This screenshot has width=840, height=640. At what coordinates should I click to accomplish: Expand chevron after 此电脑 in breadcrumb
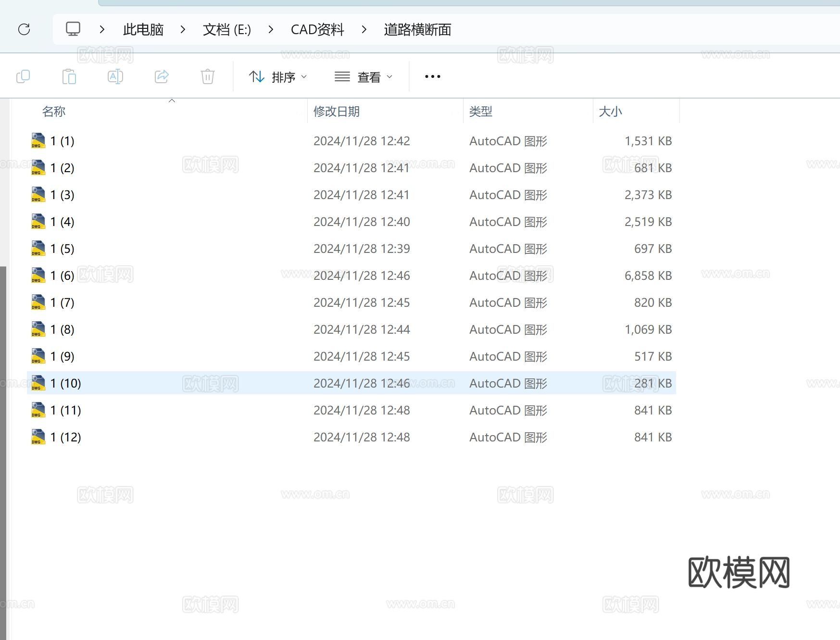(x=183, y=29)
